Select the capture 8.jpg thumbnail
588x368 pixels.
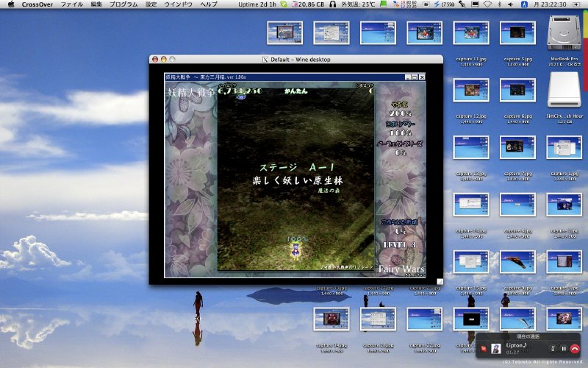[x=517, y=205]
